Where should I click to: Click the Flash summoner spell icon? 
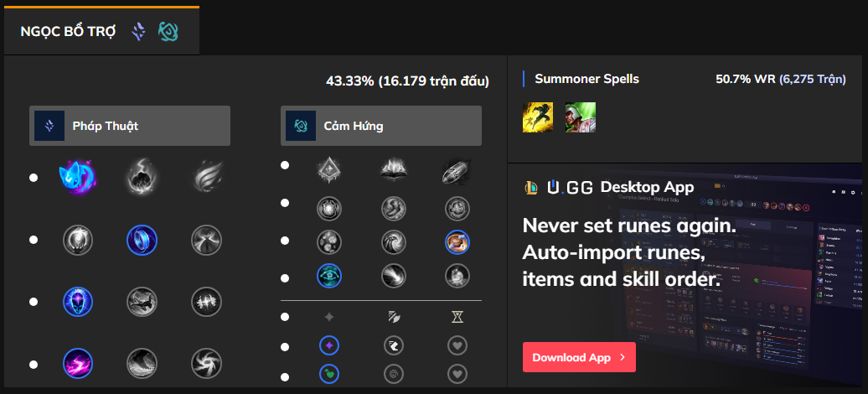537,117
